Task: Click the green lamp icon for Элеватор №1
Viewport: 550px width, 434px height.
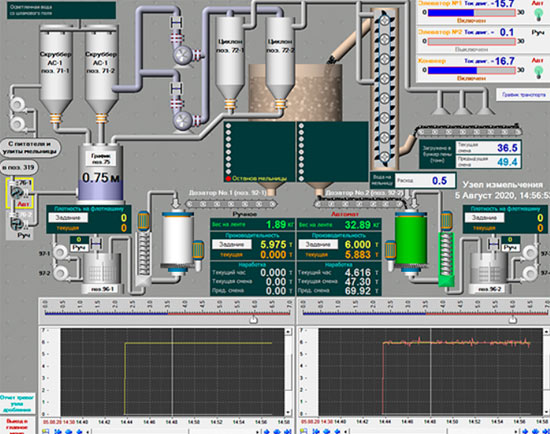Action: tap(538, 14)
